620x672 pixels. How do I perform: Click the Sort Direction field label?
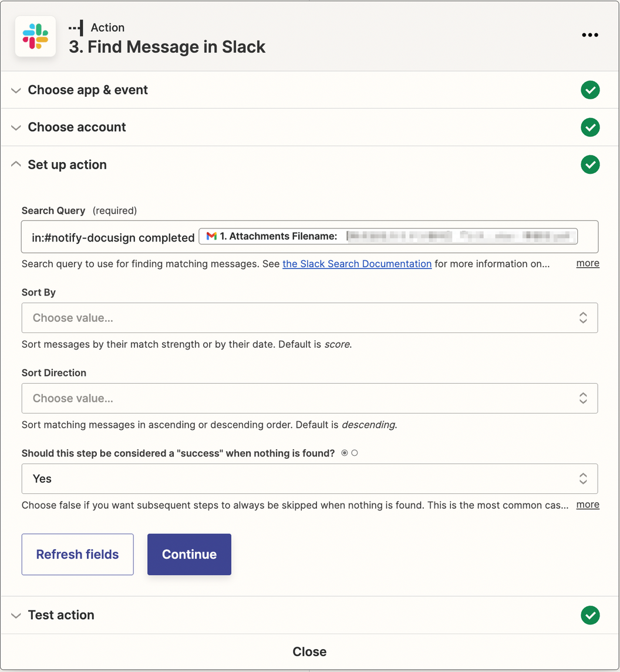click(54, 373)
